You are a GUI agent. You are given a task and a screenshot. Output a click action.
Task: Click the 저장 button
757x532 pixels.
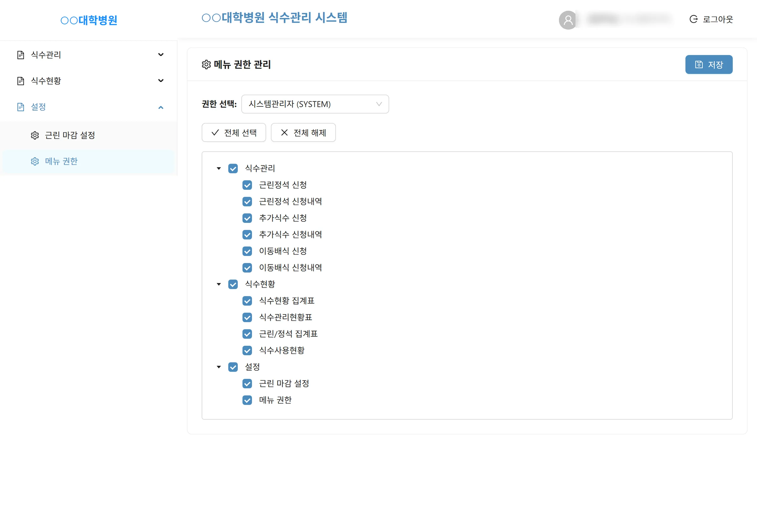[x=709, y=65]
